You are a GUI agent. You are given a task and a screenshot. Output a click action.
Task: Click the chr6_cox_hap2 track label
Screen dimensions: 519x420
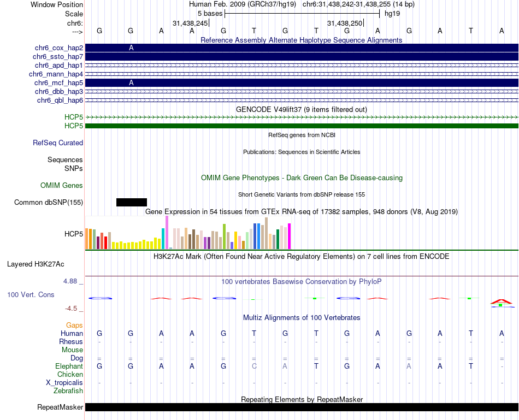point(59,48)
